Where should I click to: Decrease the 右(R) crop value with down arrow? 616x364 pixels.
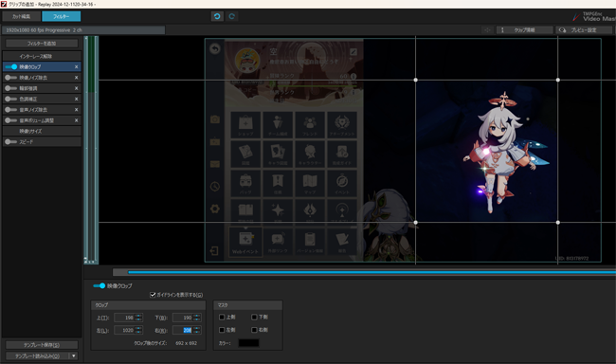point(197,332)
